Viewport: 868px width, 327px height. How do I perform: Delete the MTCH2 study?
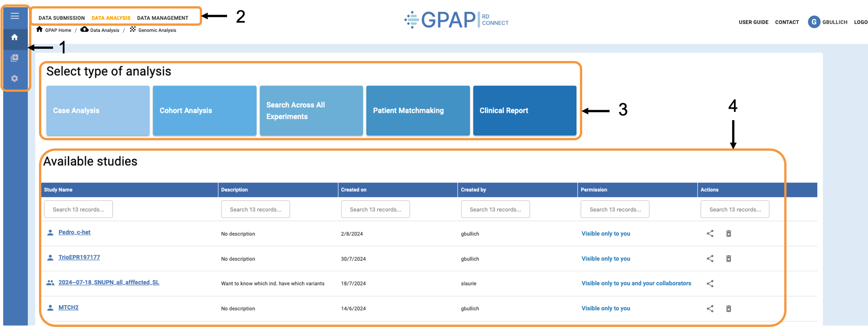pos(728,308)
